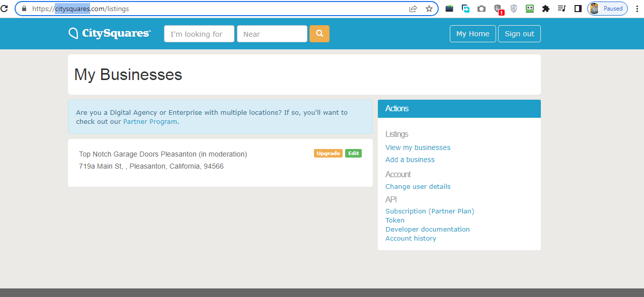Share this page using the address bar share icon
This screenshot has width=644, height=297.
click(413, 9)
